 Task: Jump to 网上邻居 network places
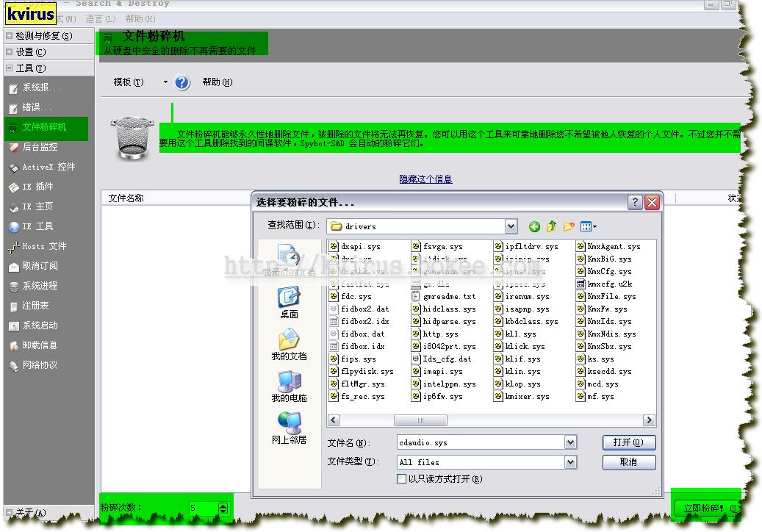(x=290, y=428)
